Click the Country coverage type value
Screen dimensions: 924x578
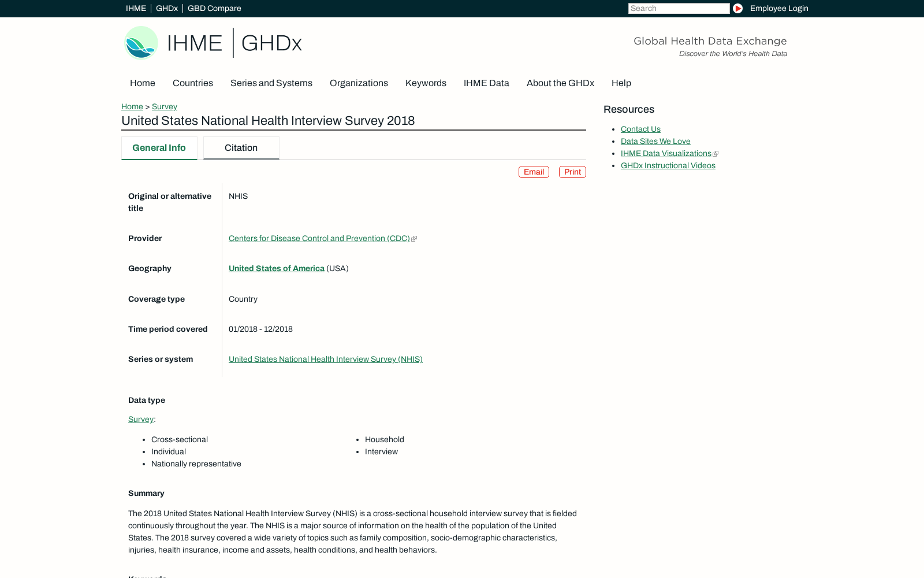point(243,299)
